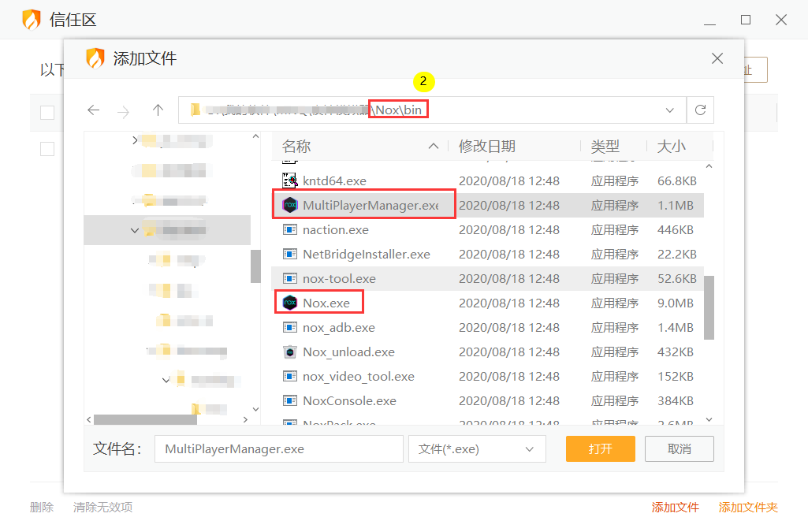Expand the top folder in the tree

point(135,140)
